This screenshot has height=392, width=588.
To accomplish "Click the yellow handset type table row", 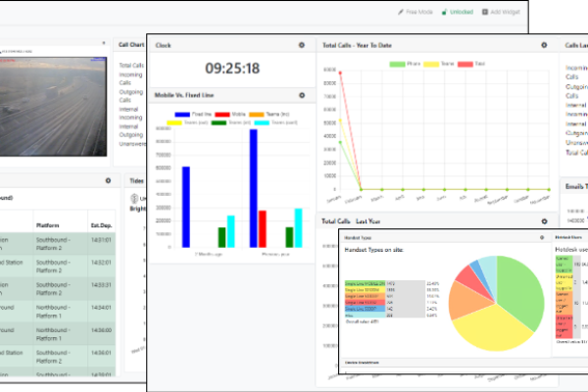I will click(x=391, y=290).
